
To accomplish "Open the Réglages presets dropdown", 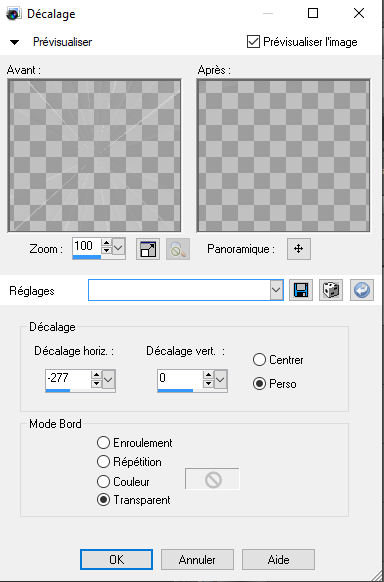I will (x=276, y=290).
